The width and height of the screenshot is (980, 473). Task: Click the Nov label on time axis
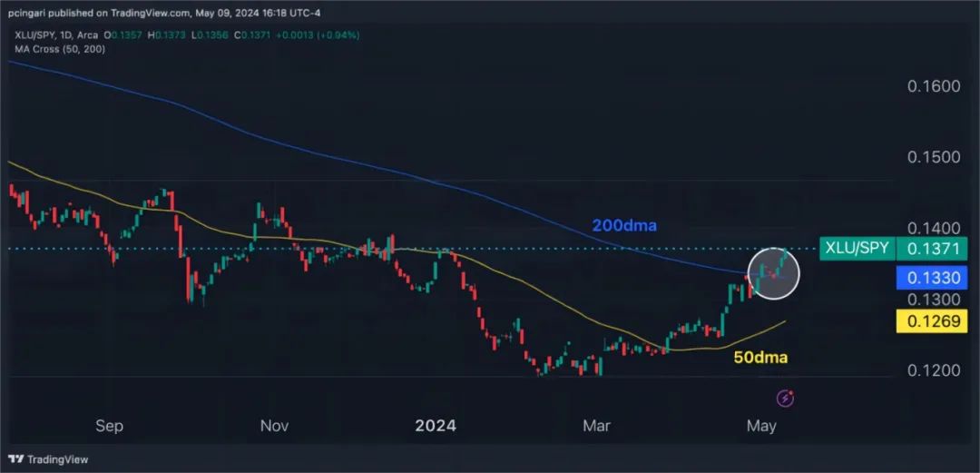pyautogui.click(x=274, y=426)
